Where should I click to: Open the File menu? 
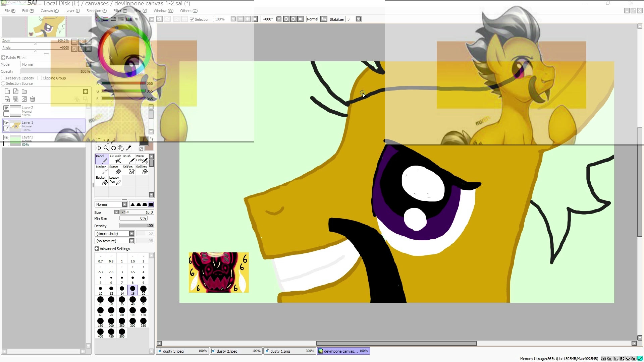pyautogui.click(x=10, y=11)
